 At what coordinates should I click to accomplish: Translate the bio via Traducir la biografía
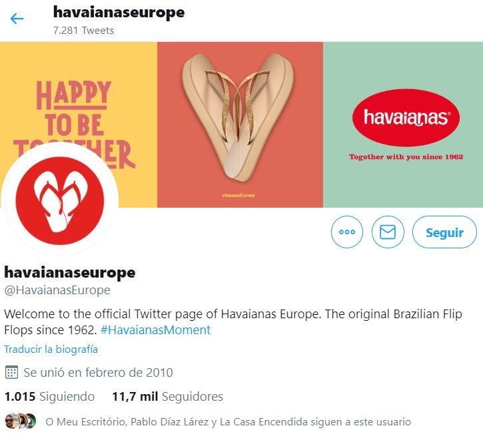(51, 349)
